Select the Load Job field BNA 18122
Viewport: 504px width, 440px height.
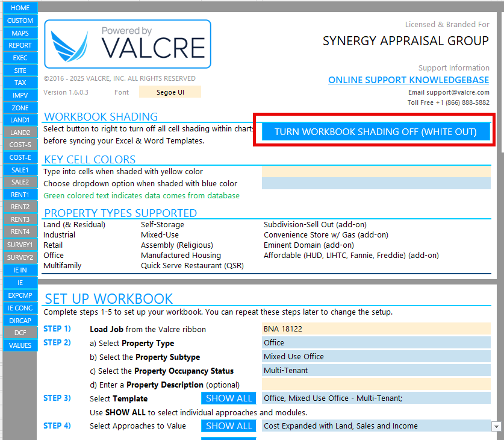click(x=376, y=328)
